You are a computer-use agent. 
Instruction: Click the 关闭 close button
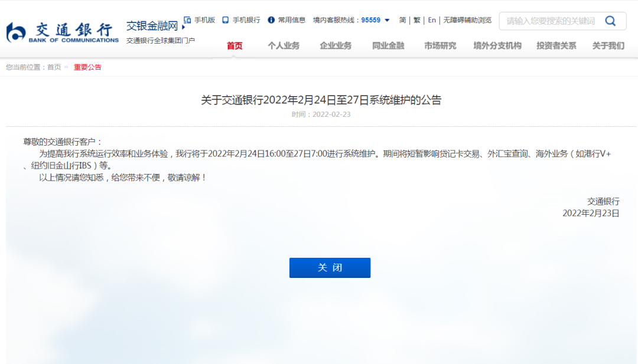click(330, 268)
